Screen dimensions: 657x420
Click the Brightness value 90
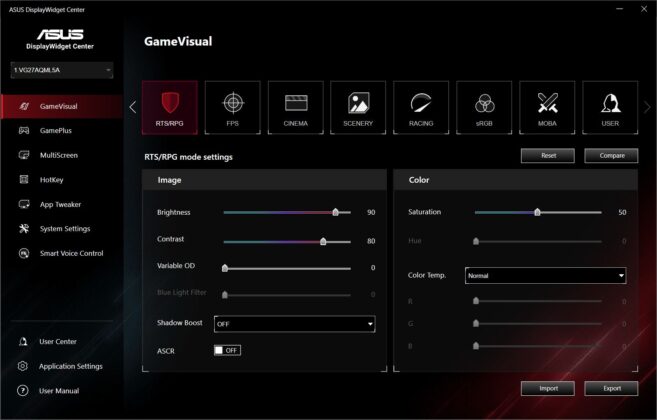[371, 213]
